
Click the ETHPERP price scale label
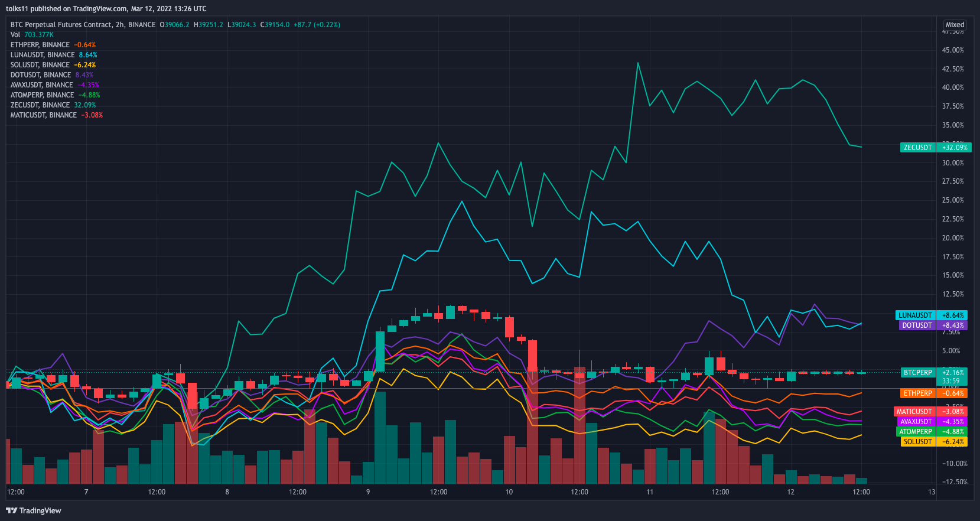tap(918, 393)
